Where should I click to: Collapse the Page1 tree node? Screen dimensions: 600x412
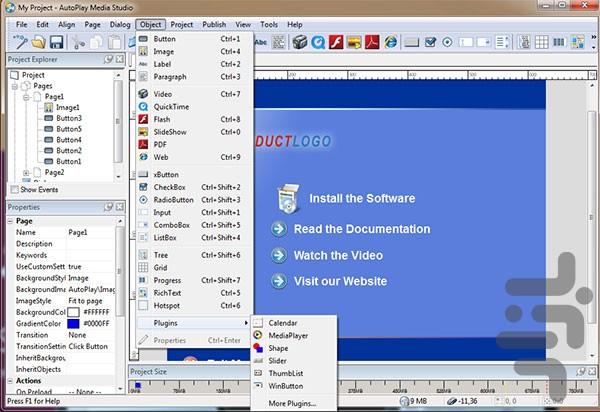pyautogui.click(x=26, y=97)
